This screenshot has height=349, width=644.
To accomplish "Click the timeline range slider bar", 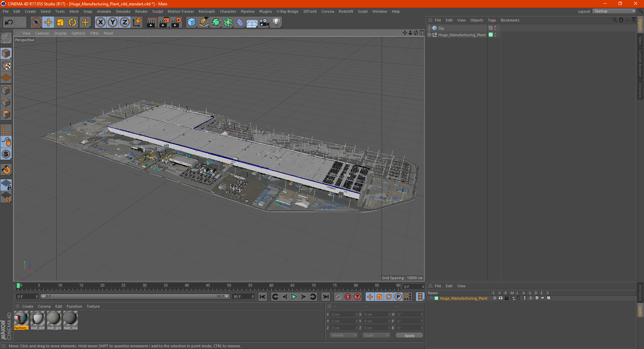I will 135,296.
